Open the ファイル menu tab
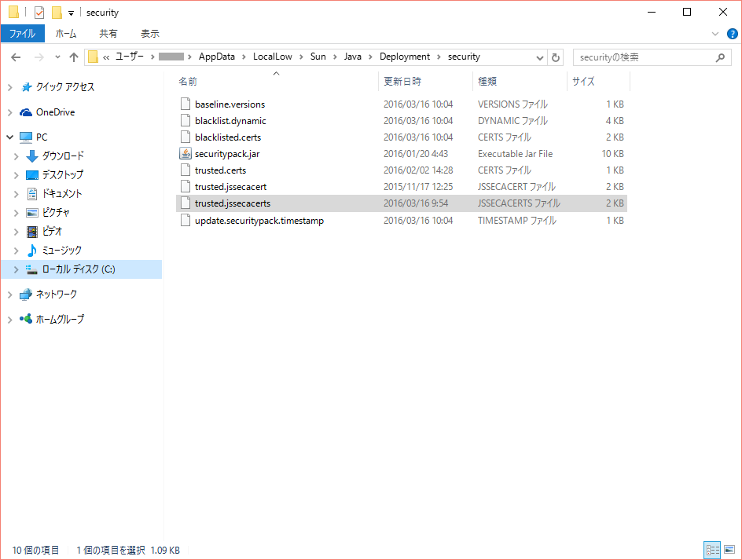This screenshot has height=560, width=742. (x=22, y=34)
